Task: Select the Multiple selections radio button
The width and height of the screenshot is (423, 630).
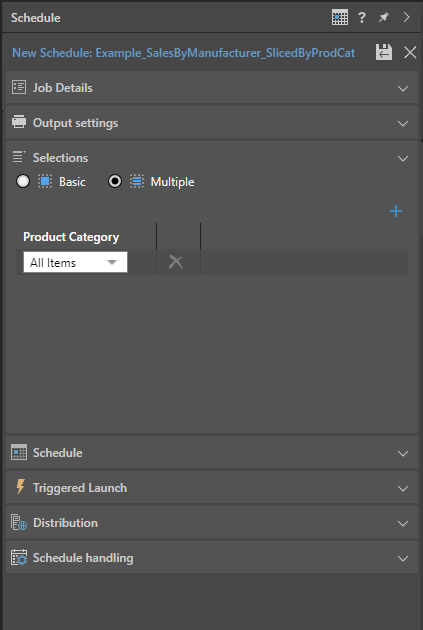Action: click(115, 182)
